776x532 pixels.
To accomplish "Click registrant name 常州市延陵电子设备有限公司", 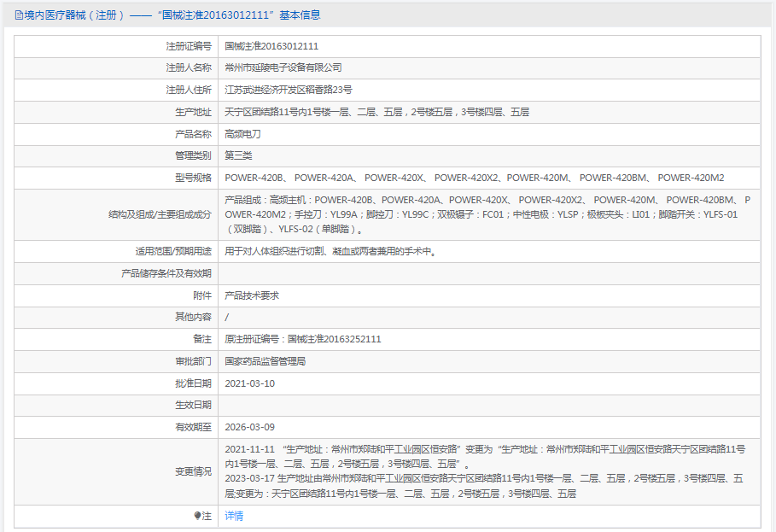I will [x=283, y=67].
